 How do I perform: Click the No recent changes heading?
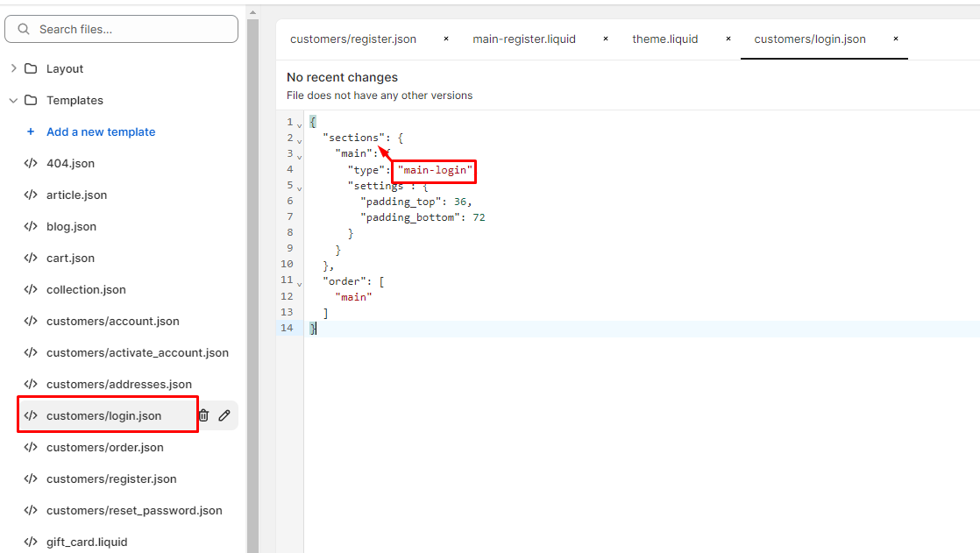pos(342,77)
